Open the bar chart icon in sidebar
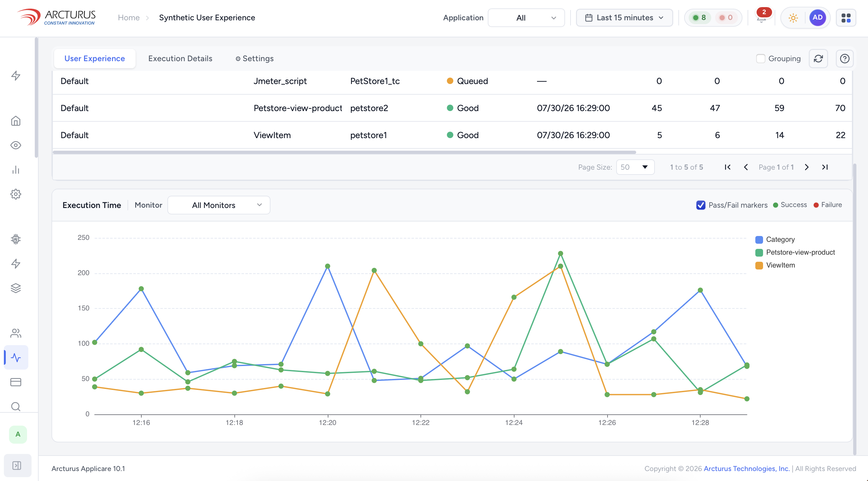 [x=16, y=170]
